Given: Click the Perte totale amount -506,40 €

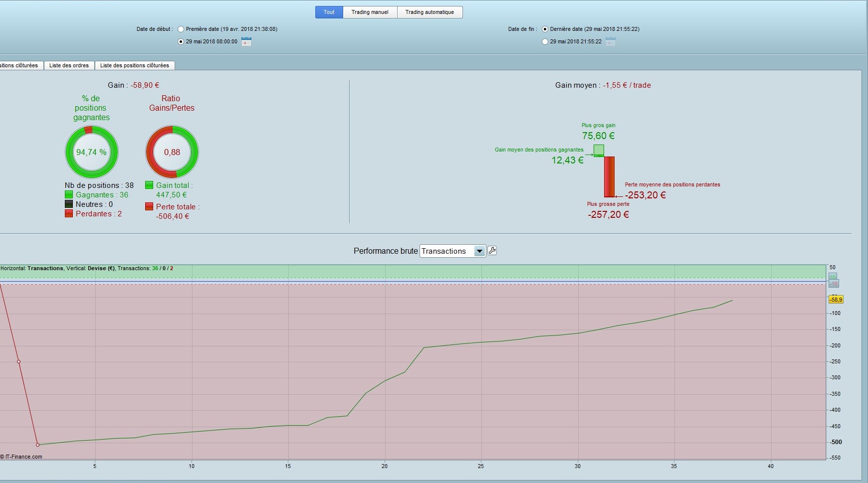Looking at the screenshot, I should click(x=173, y=216).
